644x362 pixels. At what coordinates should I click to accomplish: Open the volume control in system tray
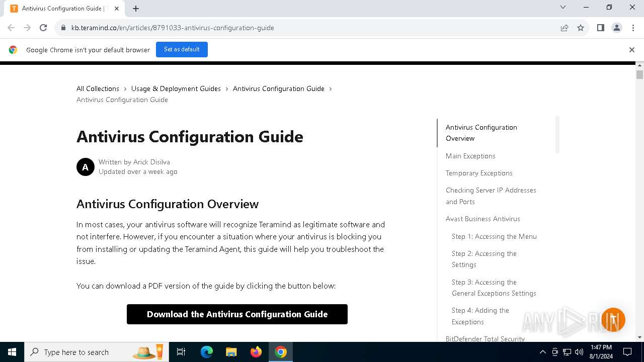pyautogui.click(x=579, y=352)
